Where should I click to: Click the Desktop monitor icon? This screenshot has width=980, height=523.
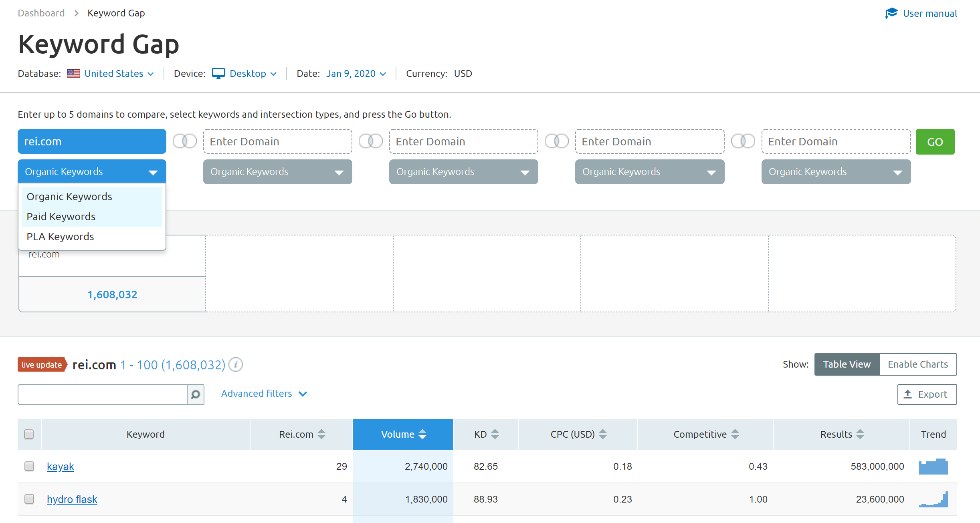218,74
